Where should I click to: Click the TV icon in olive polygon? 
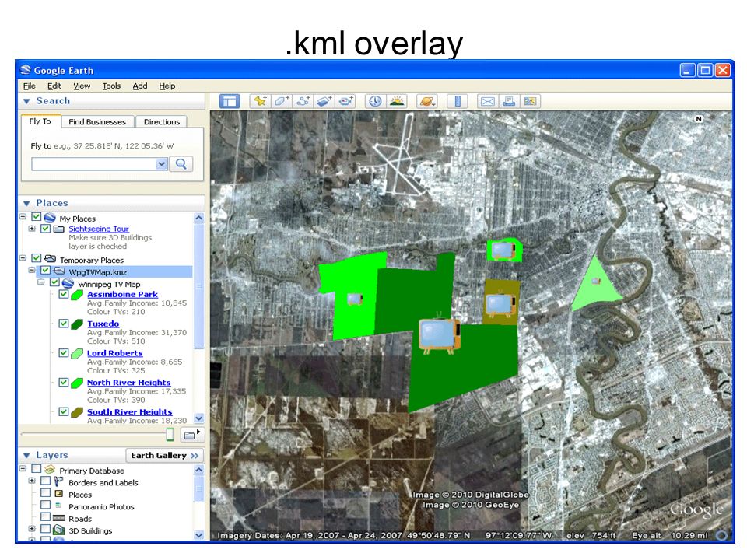(x=500, y=304)
